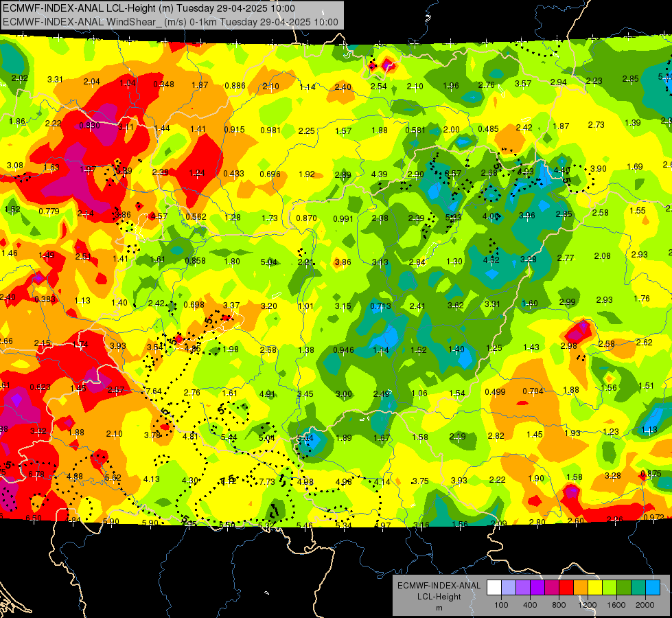
Task: Click the wind shear value 0.858
Action: coord(195,261)
